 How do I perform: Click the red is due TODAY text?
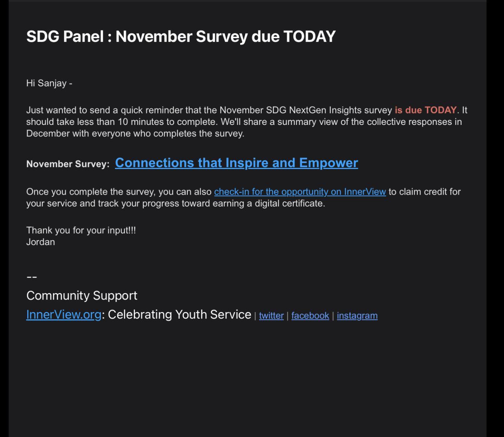(425, 110)
